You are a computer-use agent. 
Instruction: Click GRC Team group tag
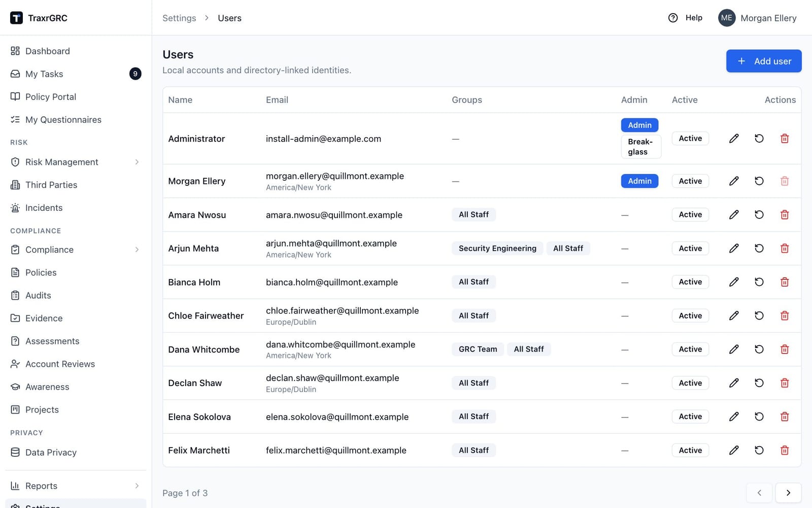click(478, 349)
